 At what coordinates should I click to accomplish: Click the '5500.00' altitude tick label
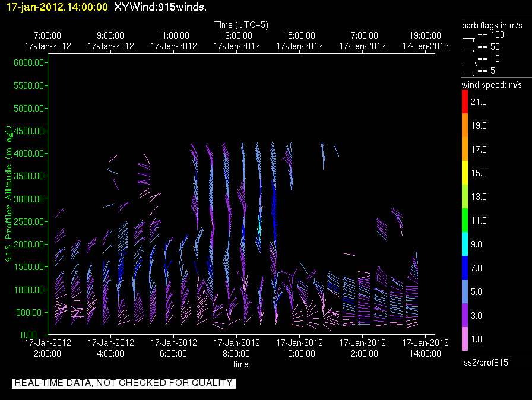tap(28, 86)
